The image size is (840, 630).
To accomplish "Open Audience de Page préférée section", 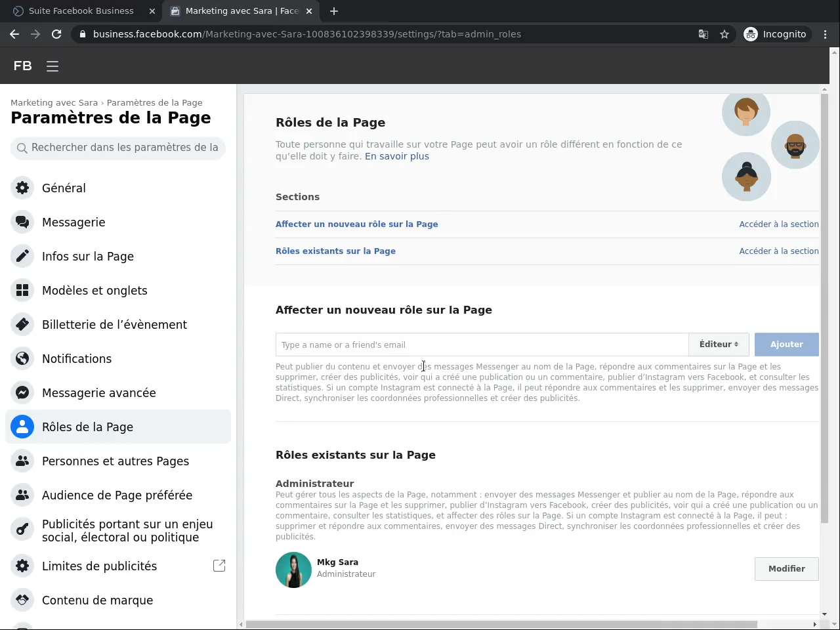I will (118, 495).
